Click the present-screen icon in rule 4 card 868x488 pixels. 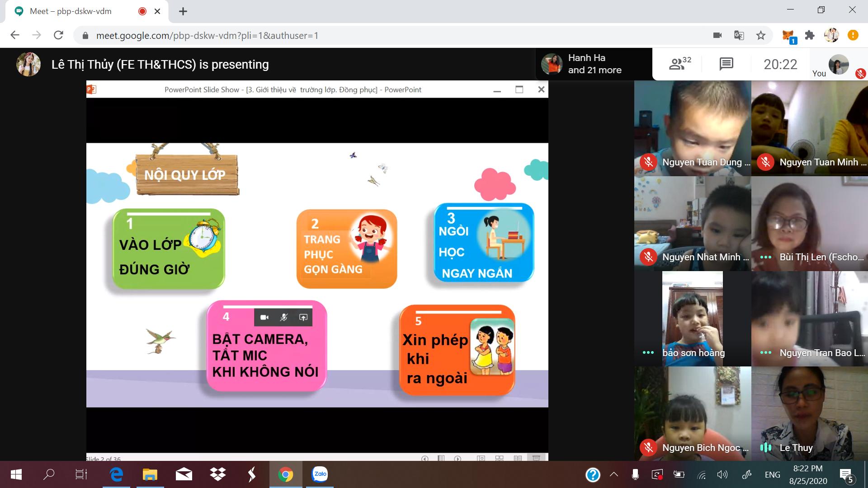tap(303, 318)
